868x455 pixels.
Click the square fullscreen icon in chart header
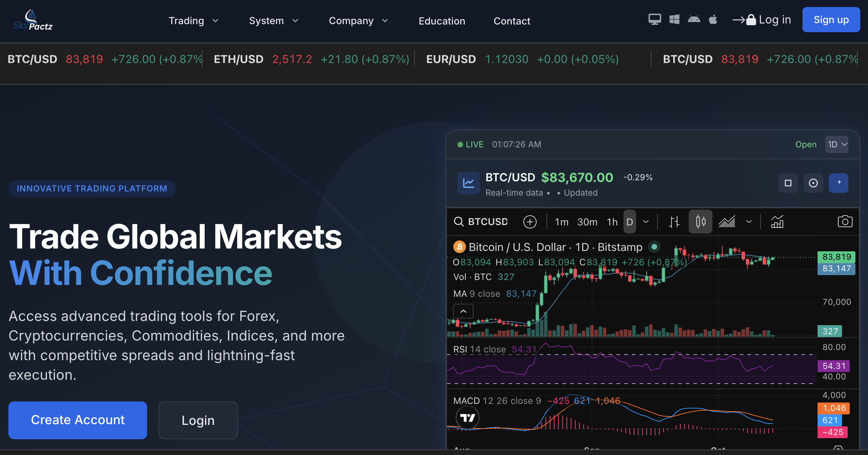[x=788, y=183]
